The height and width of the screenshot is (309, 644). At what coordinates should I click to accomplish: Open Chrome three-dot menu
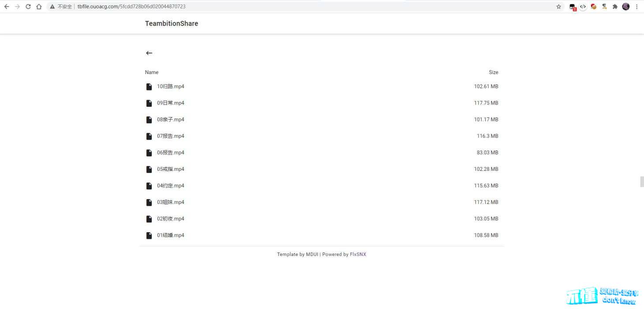click(x=637, y=7)
